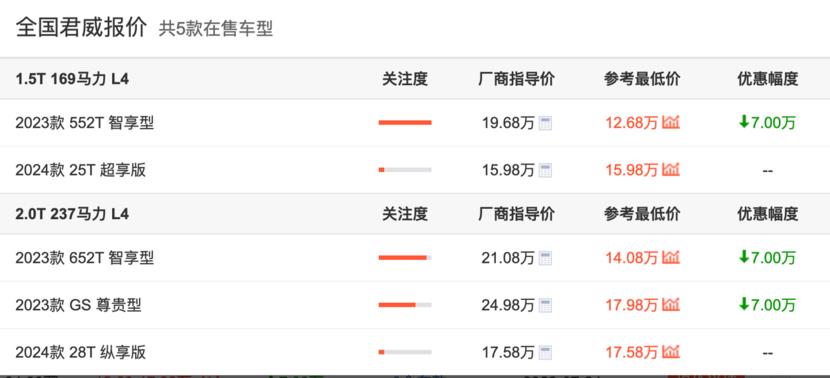Open 2023款 652T 智享型 model link

point(85,258)
